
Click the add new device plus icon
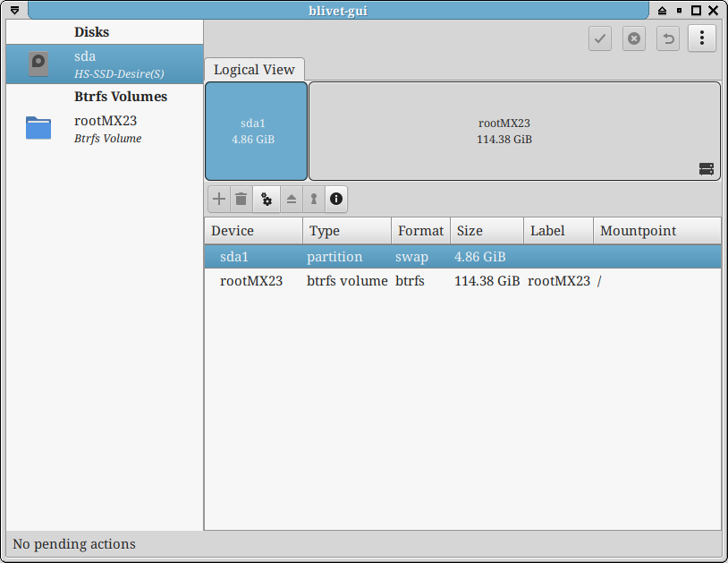tap(219, 200)
